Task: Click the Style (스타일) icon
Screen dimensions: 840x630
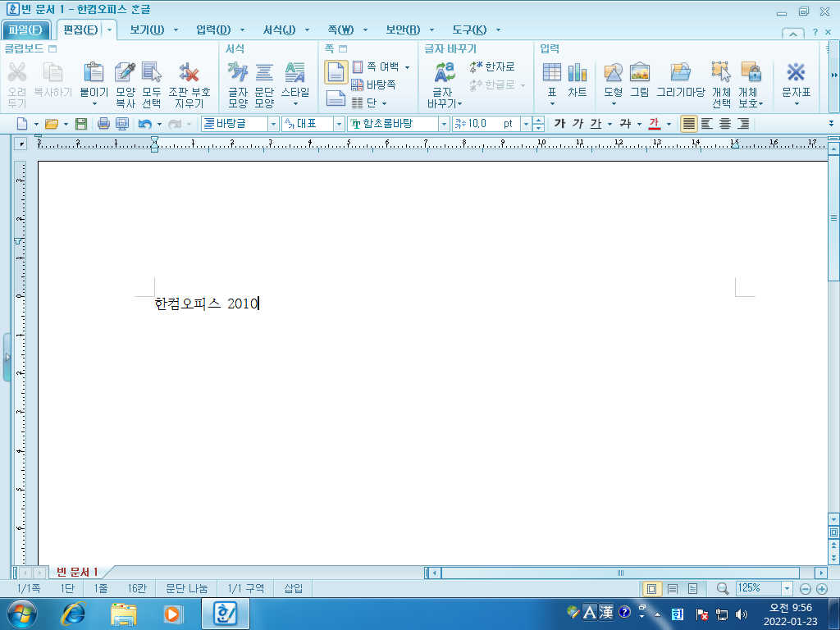Action: coord(295,72)
